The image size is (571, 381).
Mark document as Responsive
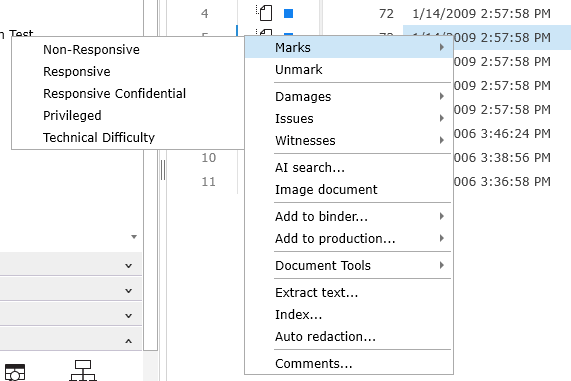point(127,71)
